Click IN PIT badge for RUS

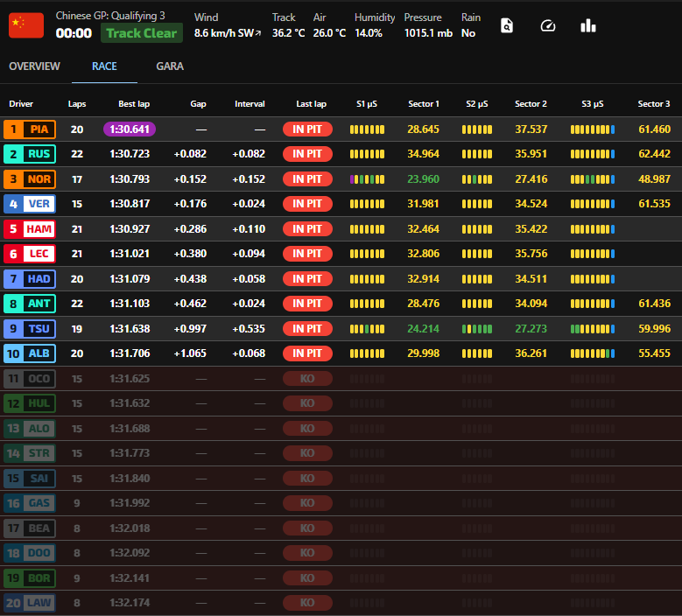[307, 154]
